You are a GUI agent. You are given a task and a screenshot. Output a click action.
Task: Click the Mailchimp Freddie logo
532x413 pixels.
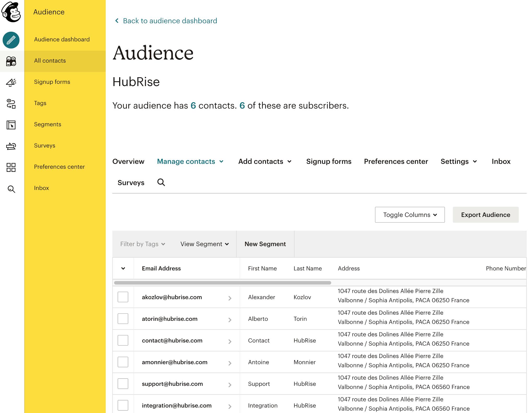(x=11, y=12)
